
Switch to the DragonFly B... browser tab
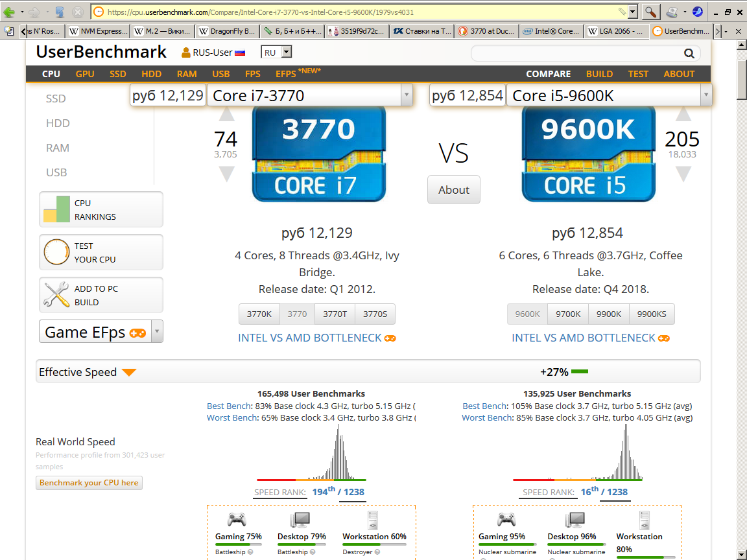227,31
